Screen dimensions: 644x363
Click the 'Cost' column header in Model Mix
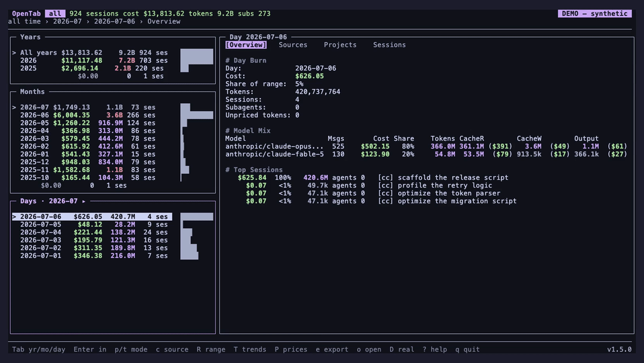(381, 139)
